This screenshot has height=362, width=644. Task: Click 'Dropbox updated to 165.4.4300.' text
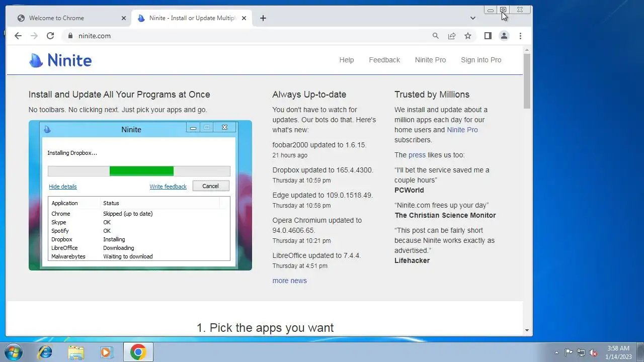click(323, 170)
